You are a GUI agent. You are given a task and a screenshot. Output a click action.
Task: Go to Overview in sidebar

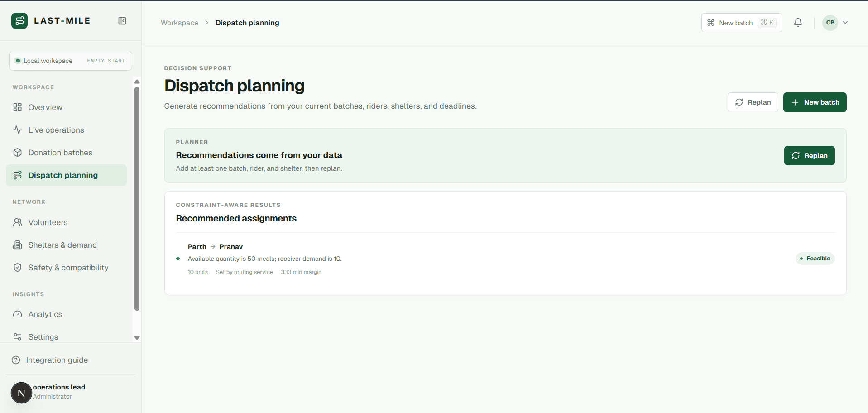click(x=66, y=107)
